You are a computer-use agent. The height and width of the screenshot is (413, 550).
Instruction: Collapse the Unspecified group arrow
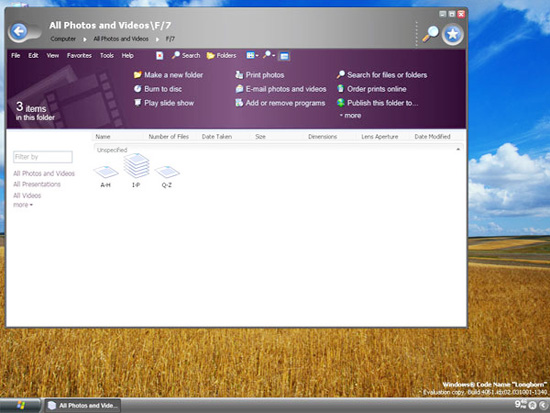pyautogui.click(x=458, y=149)
